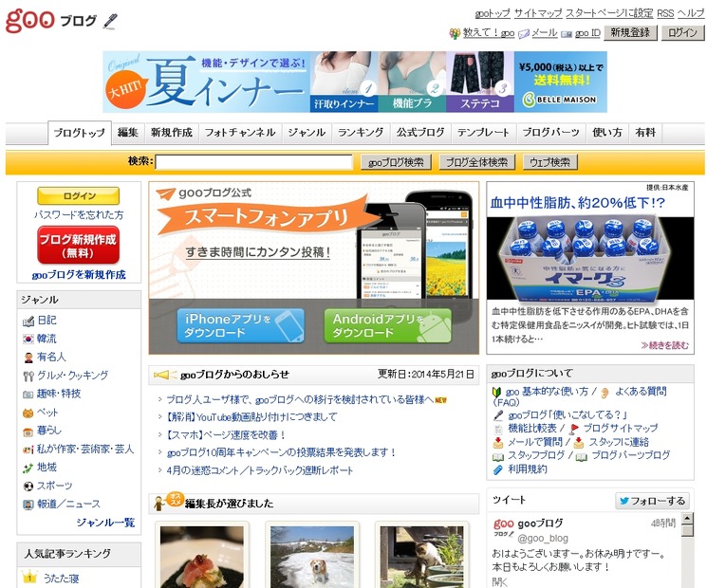This screenshot has width=707, height=588.
Task: Click the pencil icon beside ブログ title
Action: (110, 21)
